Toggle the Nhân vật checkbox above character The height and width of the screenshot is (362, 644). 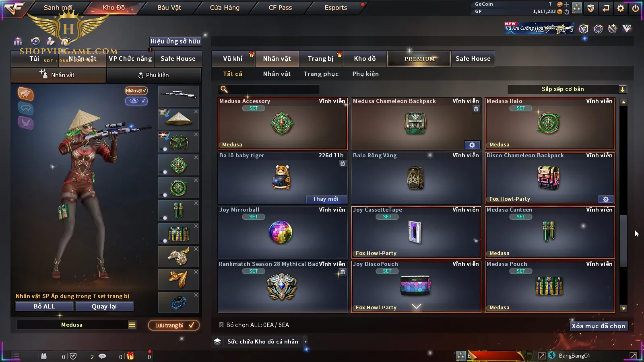pos(136,90)
